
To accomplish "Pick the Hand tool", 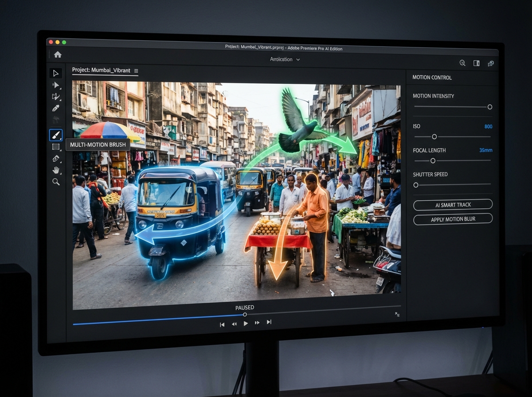I will (x=56, y=170).
